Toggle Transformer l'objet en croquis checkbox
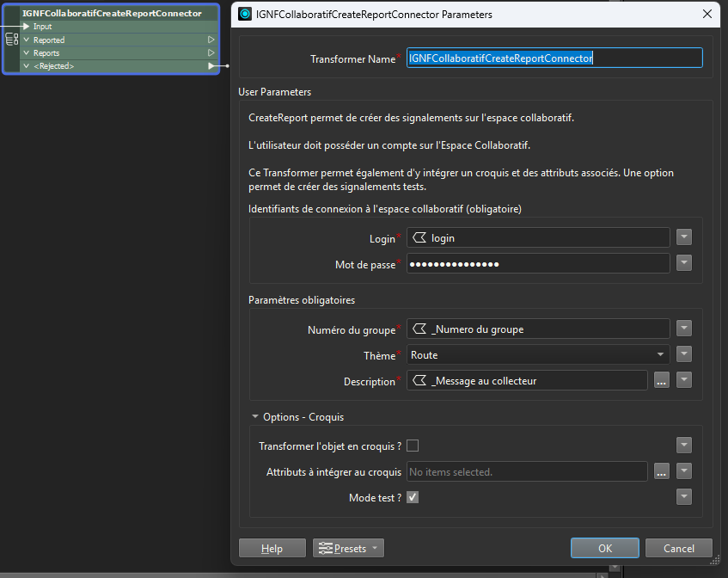The height and width of the screenshot is (578, 728). [x=413, y=446]
